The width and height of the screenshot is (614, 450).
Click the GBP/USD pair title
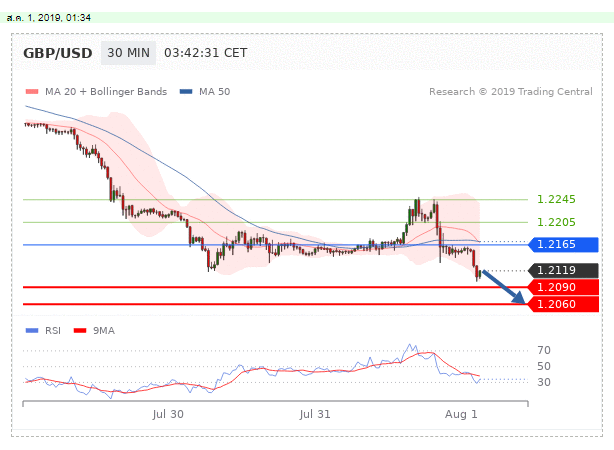pyautogui.click(x=58, y=53)
